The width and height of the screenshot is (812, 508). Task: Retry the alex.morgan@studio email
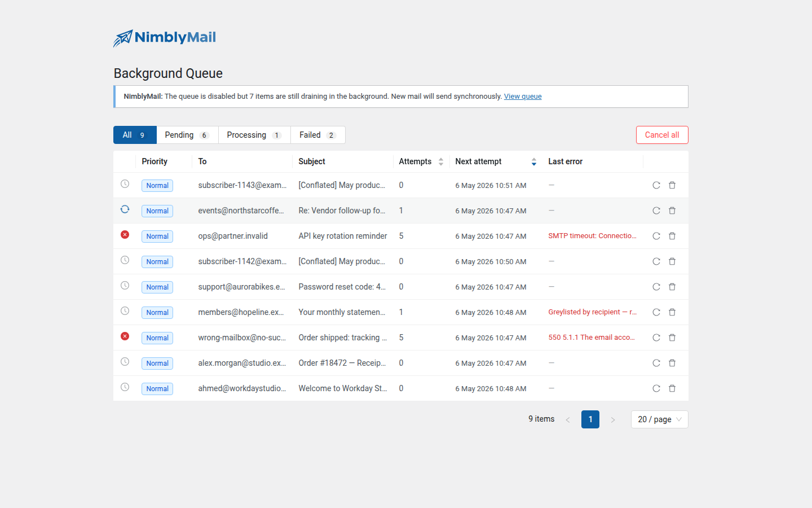(656, 363)
